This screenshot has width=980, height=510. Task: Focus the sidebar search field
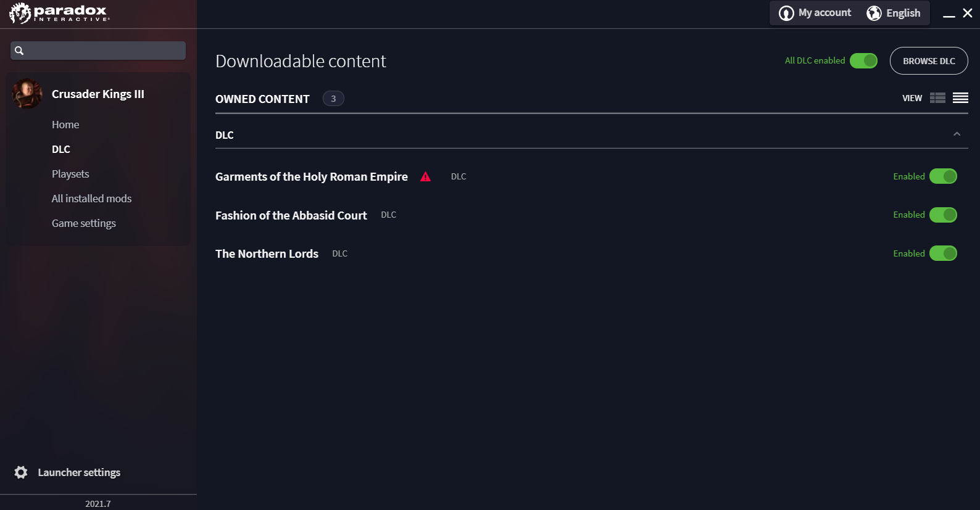[x=98, y=51]
